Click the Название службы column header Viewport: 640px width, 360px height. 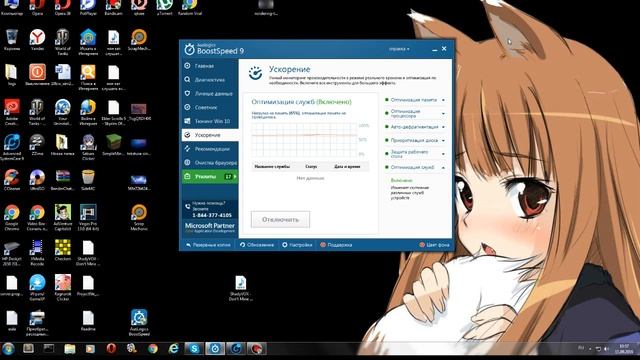click(272, 167)
